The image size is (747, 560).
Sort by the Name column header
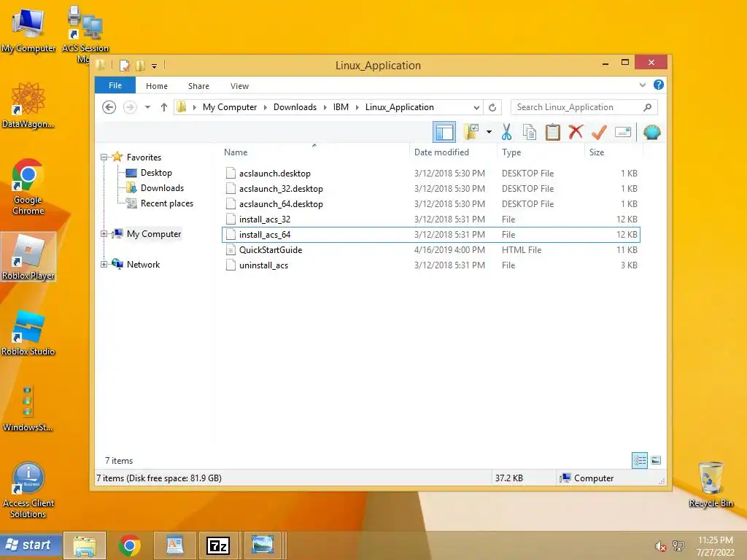click(x=314, y=152)
